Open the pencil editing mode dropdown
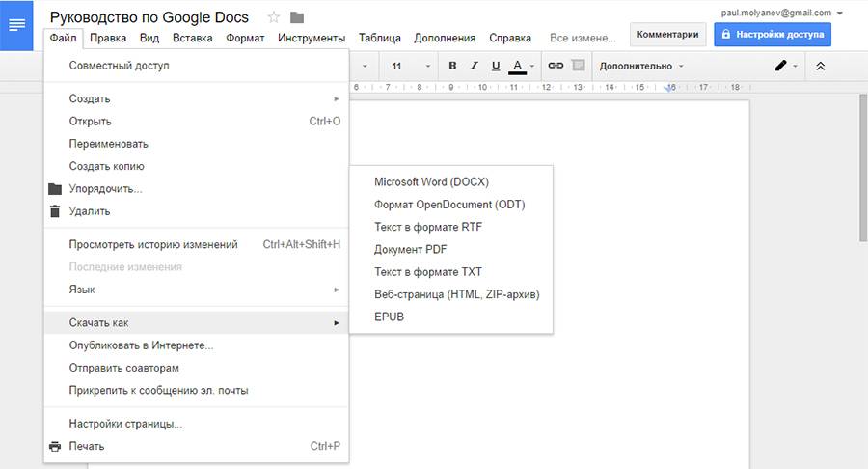This screenshot has height=469, width=868. click(x=786, y=66)
